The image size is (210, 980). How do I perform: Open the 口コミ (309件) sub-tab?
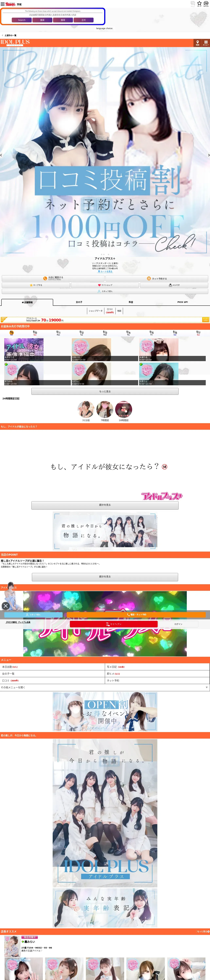[110, 311]
